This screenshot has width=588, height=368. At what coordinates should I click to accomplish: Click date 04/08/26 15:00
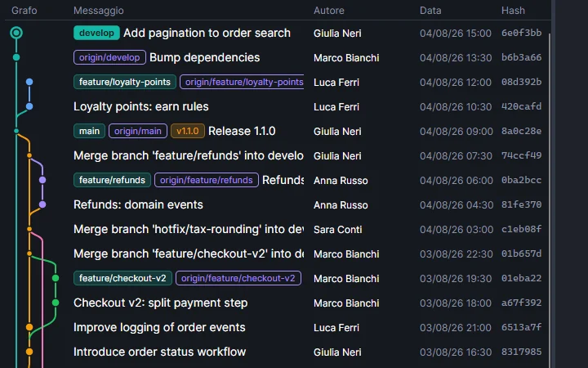pos(455,33)
